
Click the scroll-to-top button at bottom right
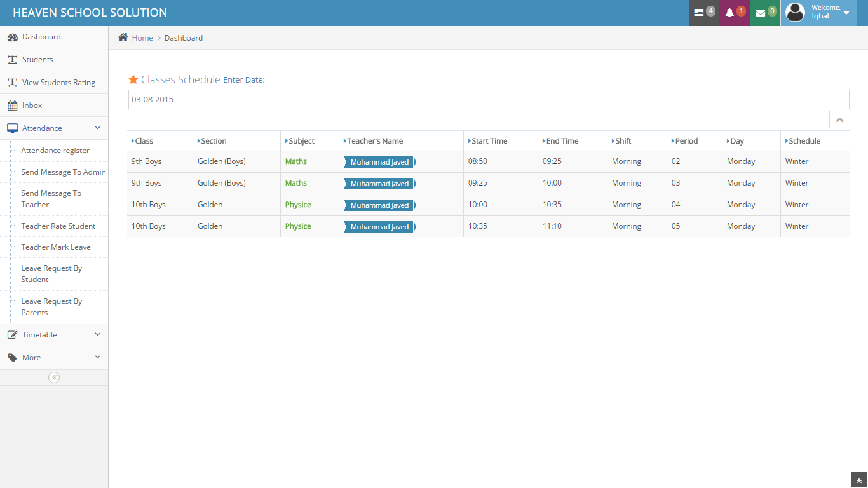859,480
